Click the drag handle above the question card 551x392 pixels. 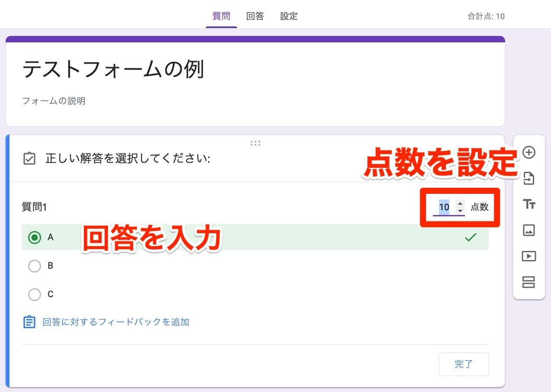click(x=256, y=143)
